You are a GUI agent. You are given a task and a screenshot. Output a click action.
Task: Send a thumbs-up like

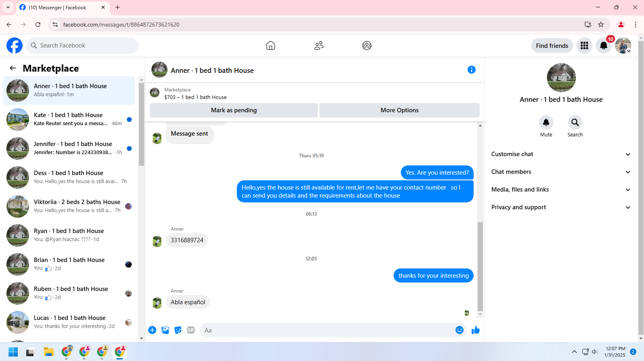(476, 330)
